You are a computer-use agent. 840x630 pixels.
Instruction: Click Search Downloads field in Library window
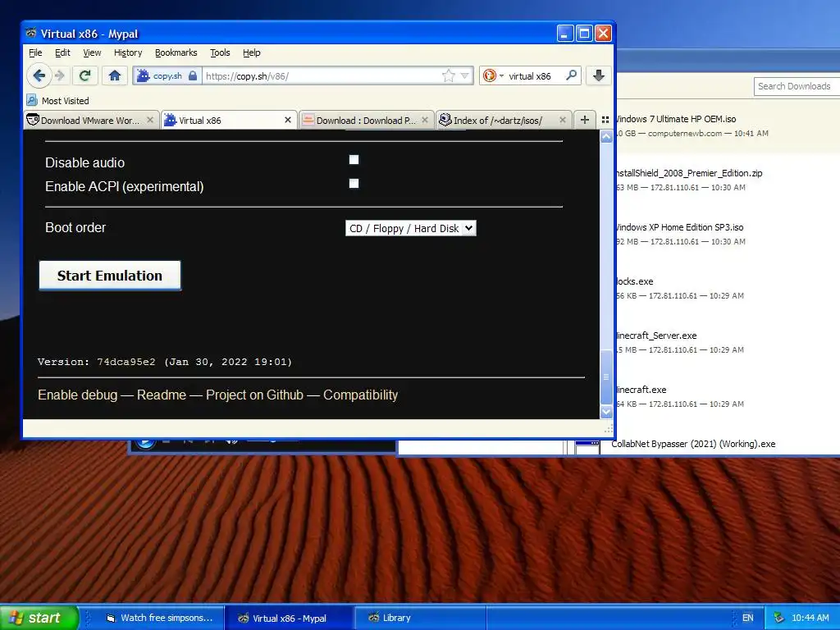(x=797, y=86)
